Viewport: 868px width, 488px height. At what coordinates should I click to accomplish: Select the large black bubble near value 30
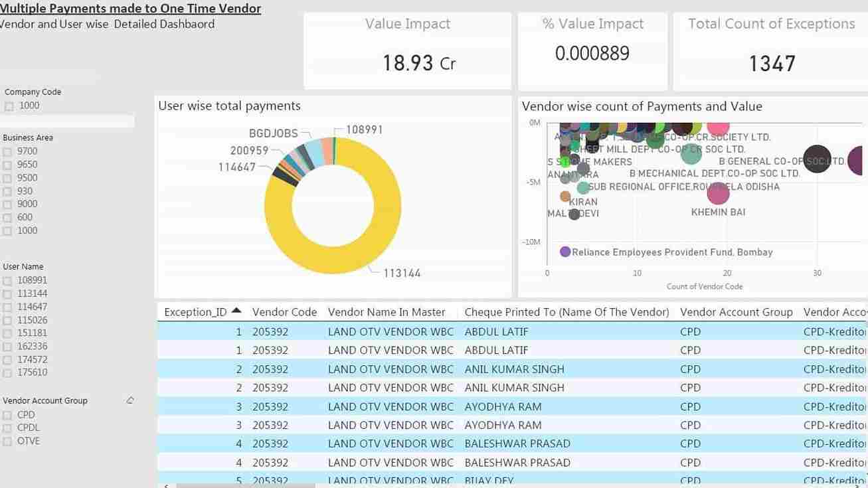click(x=817, y=159)
